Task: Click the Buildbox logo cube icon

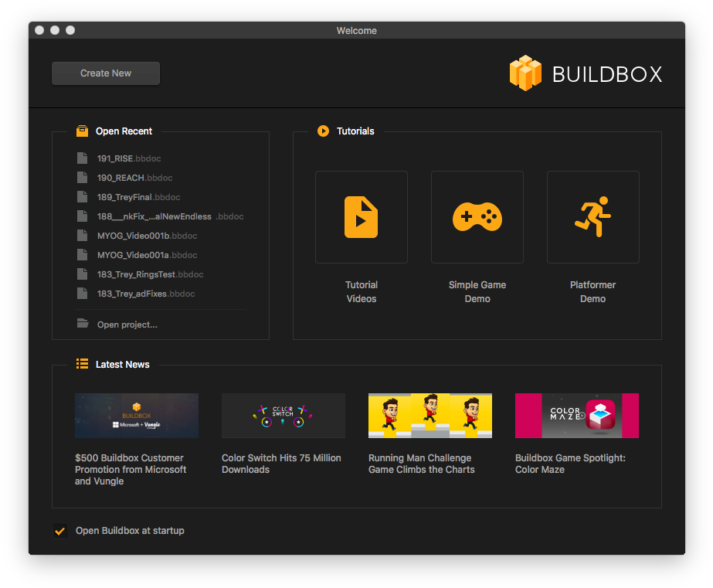Action: (525, 73)
